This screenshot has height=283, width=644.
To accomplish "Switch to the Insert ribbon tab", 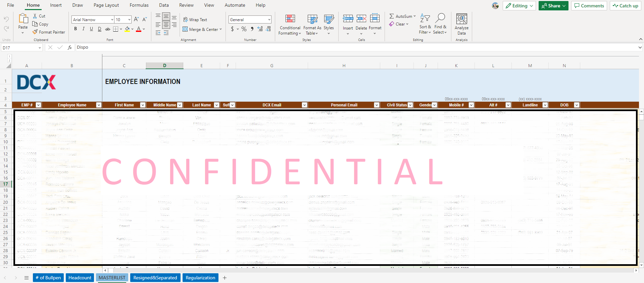I will (56, 5).
